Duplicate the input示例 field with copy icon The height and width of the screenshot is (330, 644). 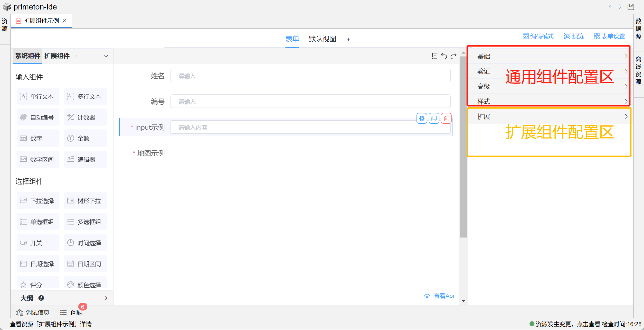pyautogui.click(x=434, y=119)
